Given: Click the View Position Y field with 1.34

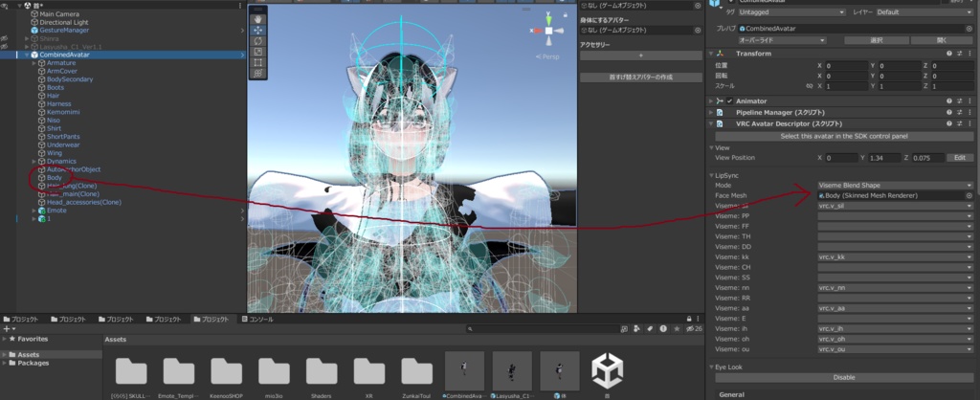Looking at the screenshot, I should pyautogui.click(x=883, y=158).
